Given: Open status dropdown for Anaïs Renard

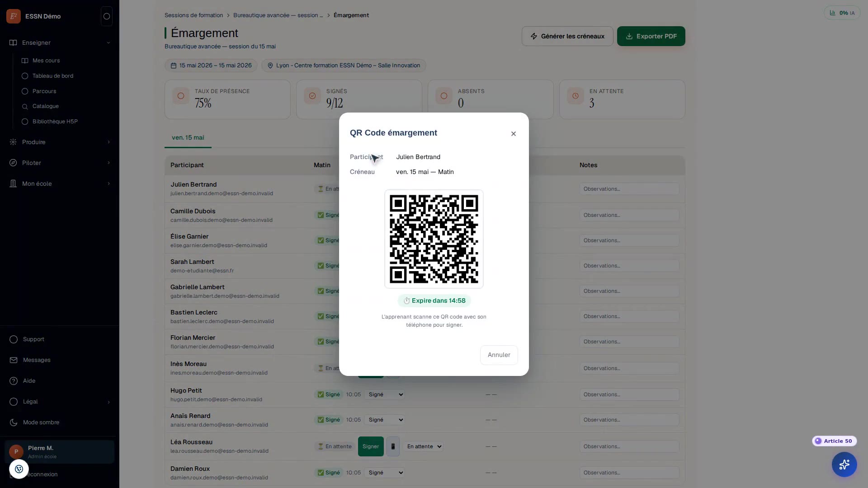Looking at the screenshot, I should point(385,420).
